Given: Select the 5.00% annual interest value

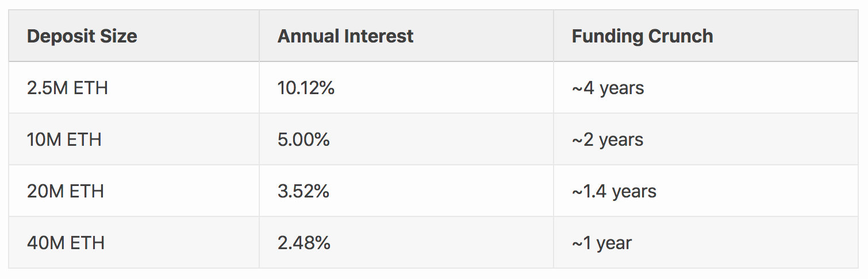Looking at the screenshot, I should pos(304,139).
